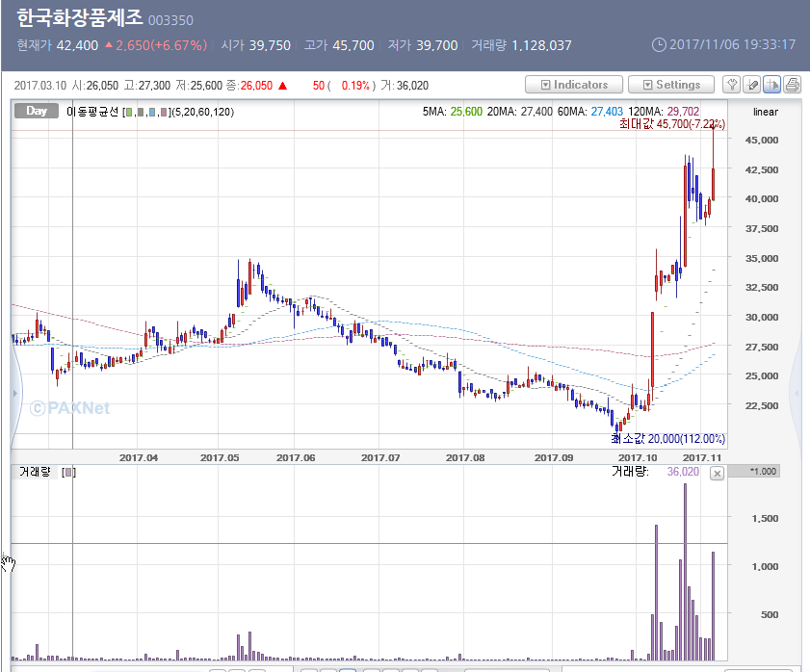This screenshot has height=672, width=810.
Task: Select the eraser tool icon
Action: pyautogui.click(x=752, y=85)
